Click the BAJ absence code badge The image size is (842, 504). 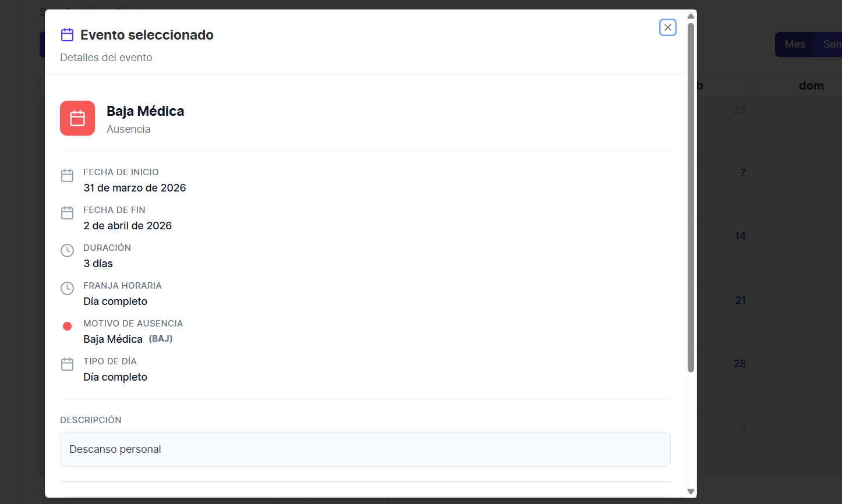161,339
